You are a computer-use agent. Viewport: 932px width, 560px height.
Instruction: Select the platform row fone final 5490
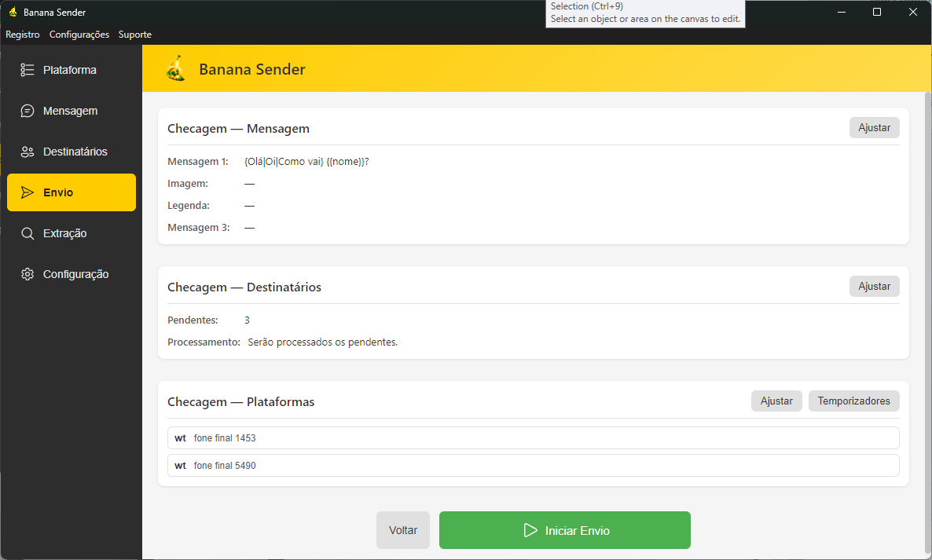click(534, 465)
